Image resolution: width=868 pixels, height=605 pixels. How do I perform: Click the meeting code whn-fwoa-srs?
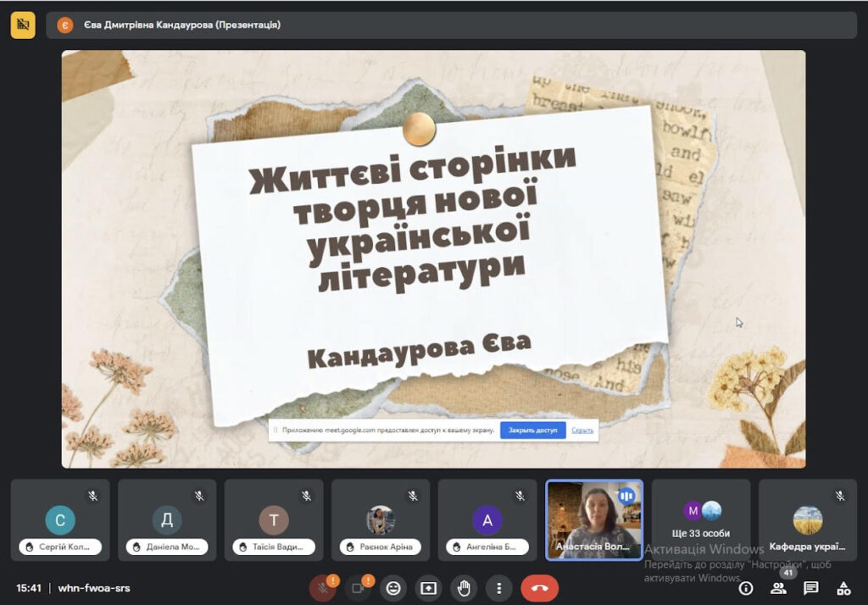coord(94,588)
